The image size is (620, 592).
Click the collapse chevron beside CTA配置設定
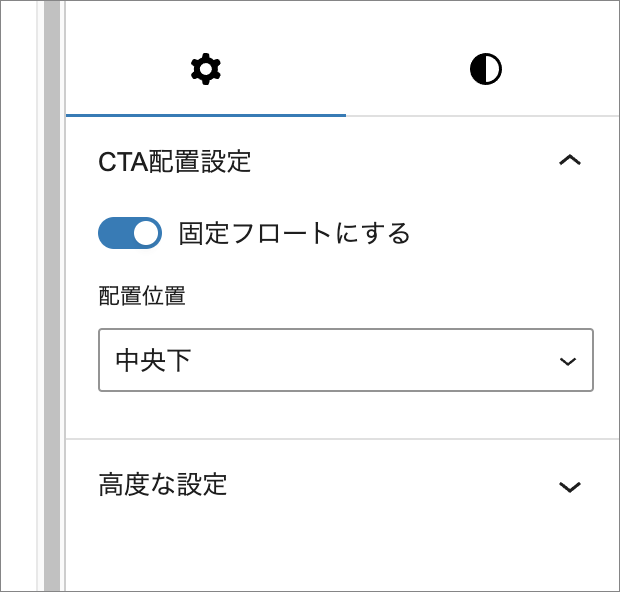pos(569,161)
